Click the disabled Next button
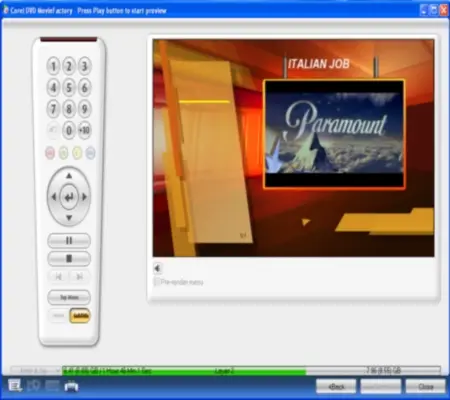Screen dimensions: 450x400 pos(381,387)
